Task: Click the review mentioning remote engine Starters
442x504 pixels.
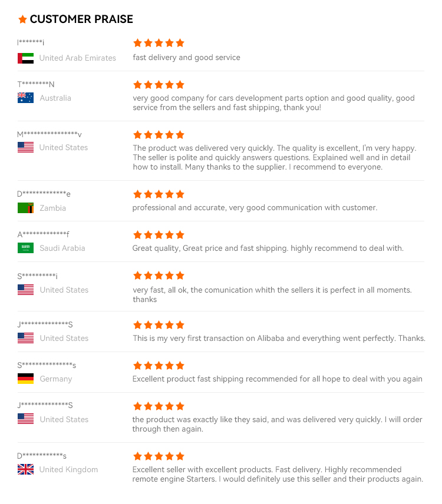Action: click(278, 474)
